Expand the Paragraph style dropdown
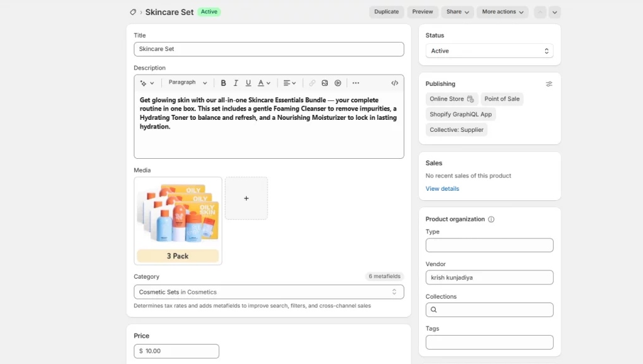Viewport: 643px width, 364px height. 187,82
